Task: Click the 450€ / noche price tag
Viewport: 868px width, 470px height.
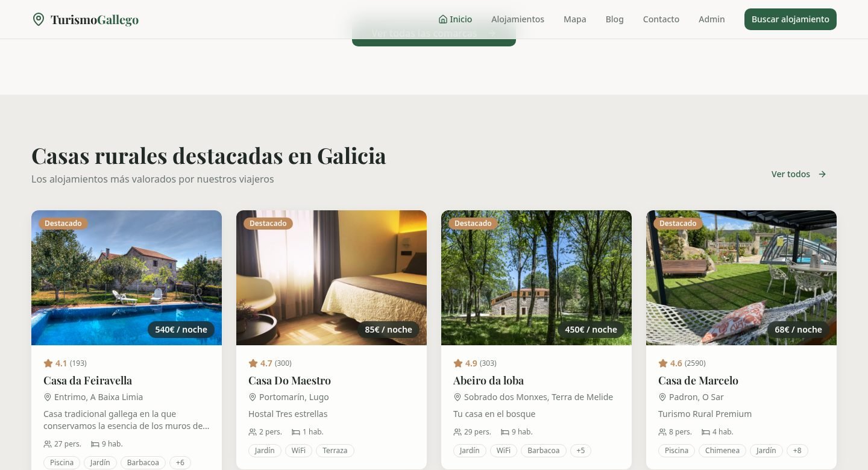Action: tap(591, 330)
